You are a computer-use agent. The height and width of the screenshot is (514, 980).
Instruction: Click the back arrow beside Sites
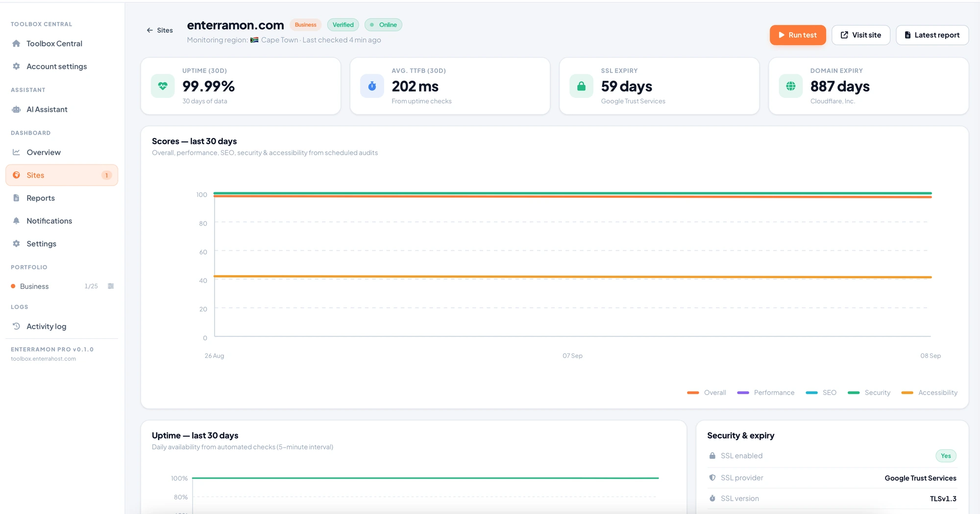pos(150,30)
